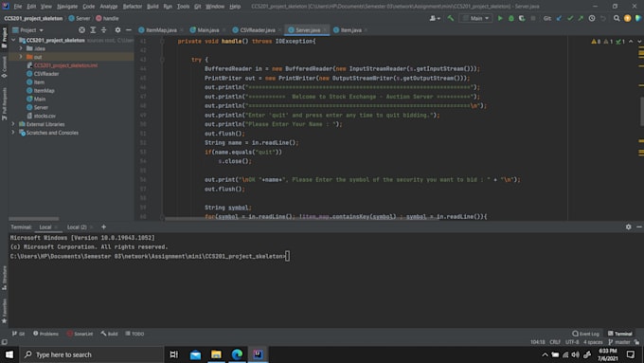Click the terminal command prompt line
The height and width of the screenshot is (363, 644).
[x=150, y=256]
